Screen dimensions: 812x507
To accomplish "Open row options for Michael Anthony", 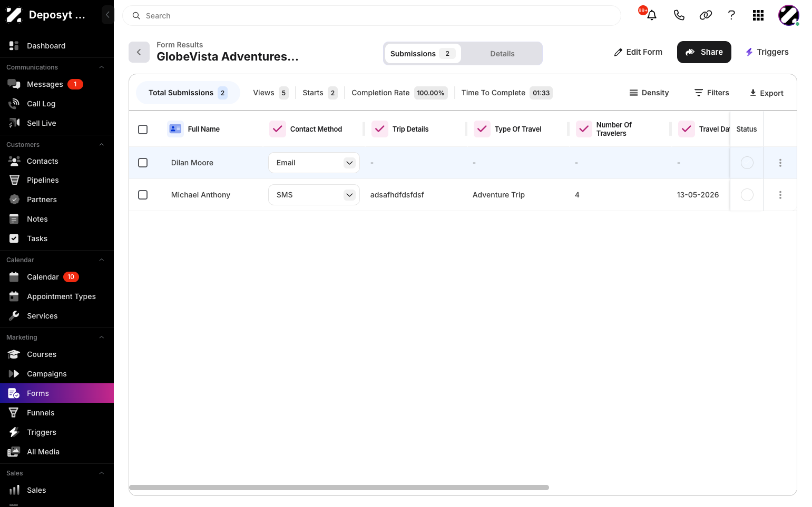I will pos(780,195).
